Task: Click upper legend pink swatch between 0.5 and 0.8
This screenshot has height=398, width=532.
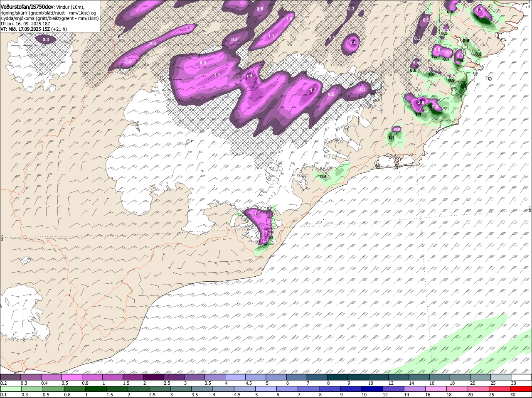Action: coord(72,377)
